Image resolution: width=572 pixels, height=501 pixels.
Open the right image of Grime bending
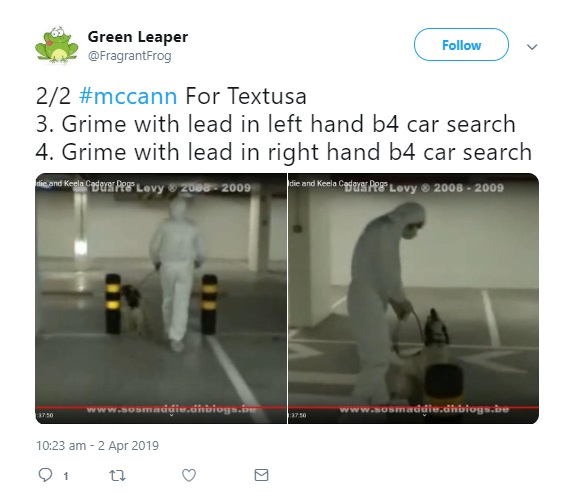tap(413, 298)
